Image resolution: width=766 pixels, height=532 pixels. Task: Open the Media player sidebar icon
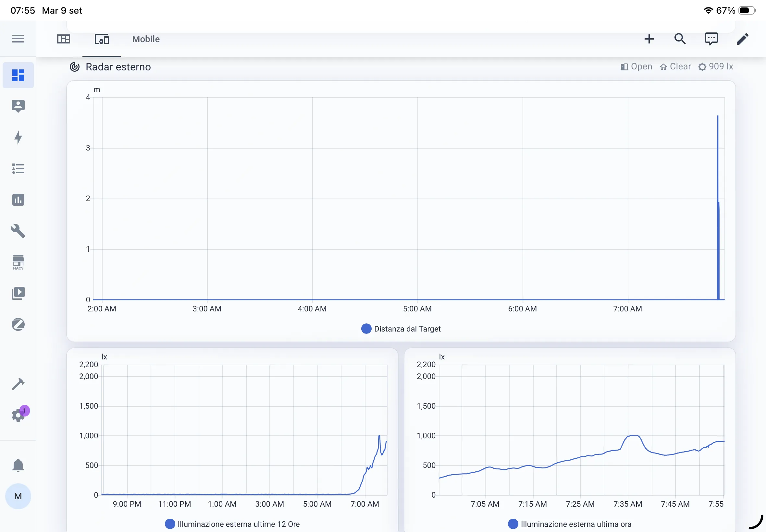tap(18, 293)
